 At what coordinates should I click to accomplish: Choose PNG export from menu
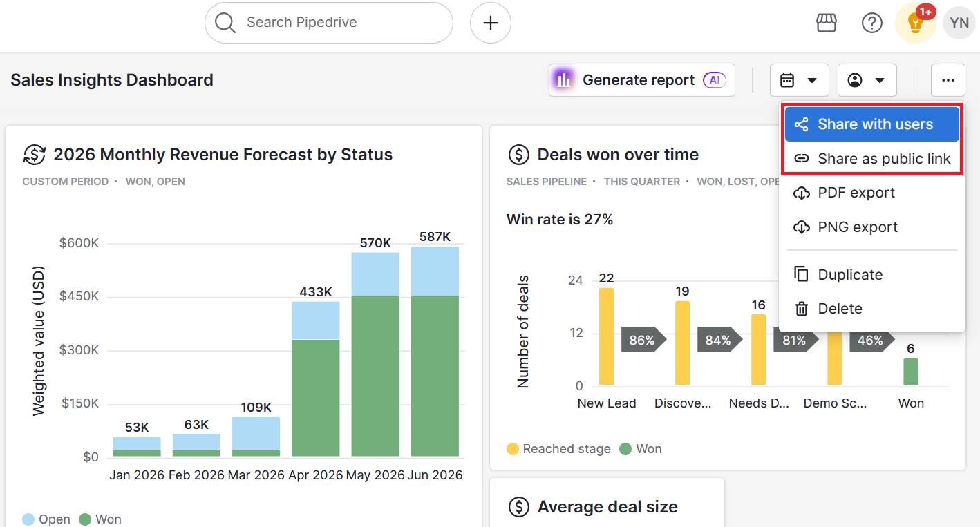[x=872, y=227]
